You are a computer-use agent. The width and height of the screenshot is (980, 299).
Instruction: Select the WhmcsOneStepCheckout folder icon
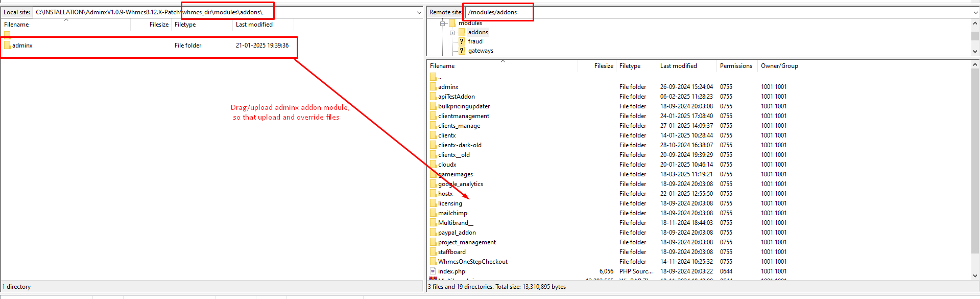point(433,262)
